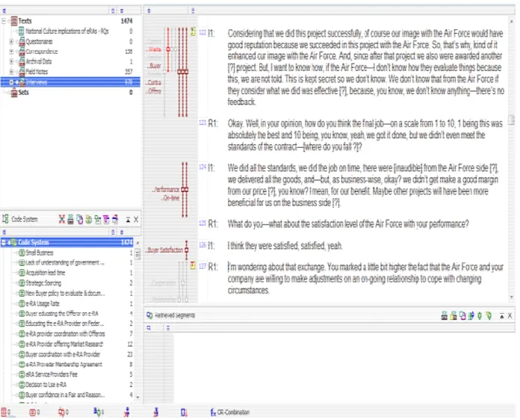This screenshot has height=420, width=520.
Task: Click the blue sort status bar icon
Action: tap(184, 412)
